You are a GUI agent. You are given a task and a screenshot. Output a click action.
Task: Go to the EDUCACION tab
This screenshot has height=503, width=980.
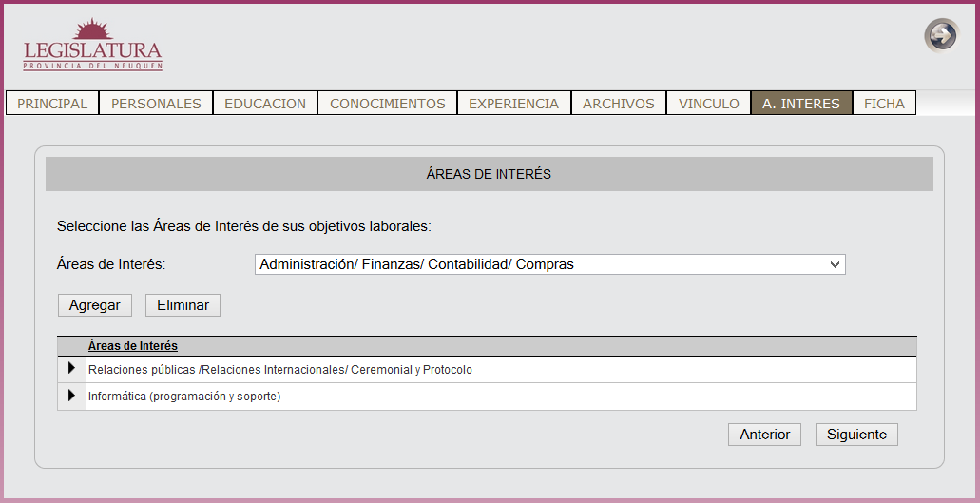(x=265, y=104)
